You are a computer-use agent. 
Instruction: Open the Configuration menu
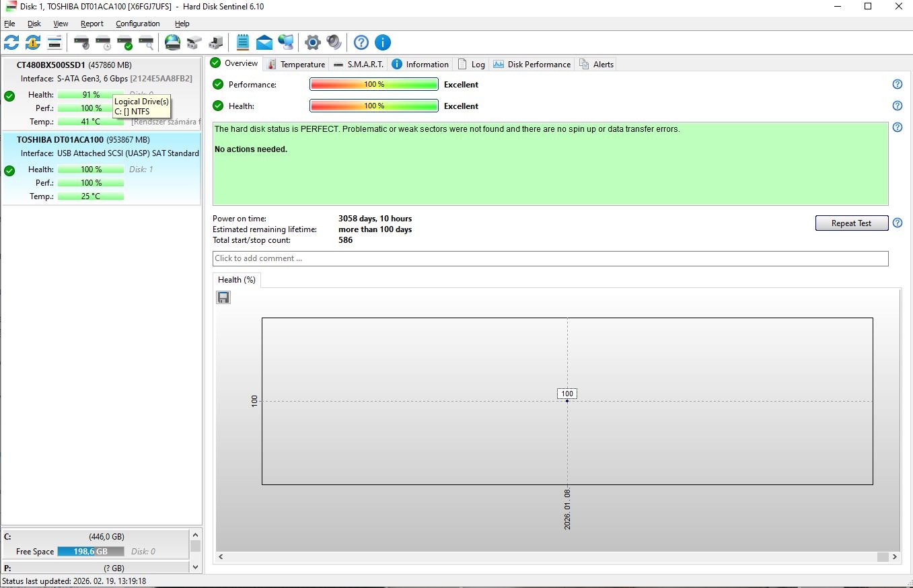coord(137,24)
